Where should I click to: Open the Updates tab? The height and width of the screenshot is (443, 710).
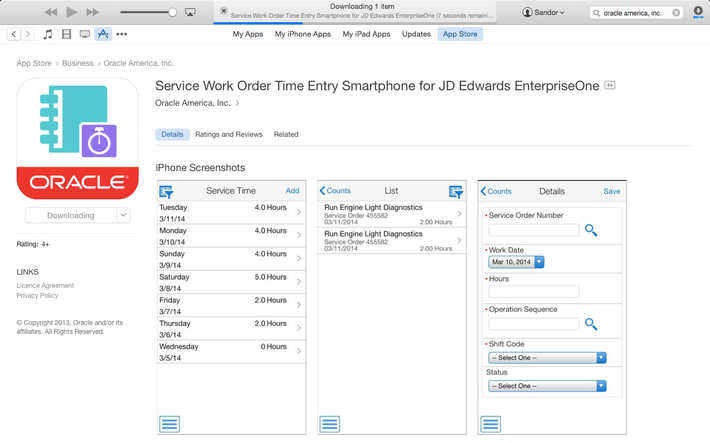(416, 34)
